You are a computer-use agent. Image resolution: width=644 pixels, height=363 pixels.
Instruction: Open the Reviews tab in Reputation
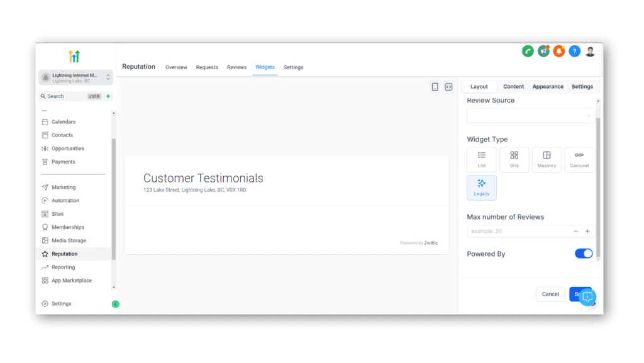point(236,67)
